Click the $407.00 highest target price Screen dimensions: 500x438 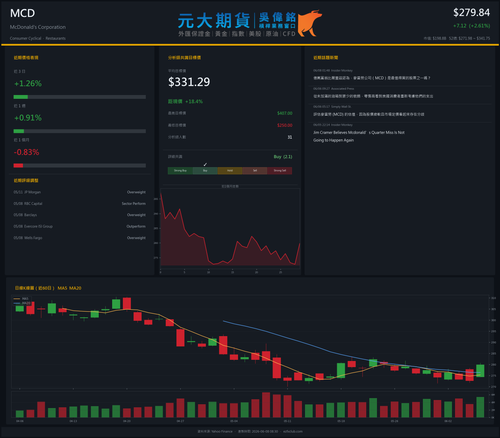tap(285, 113)
